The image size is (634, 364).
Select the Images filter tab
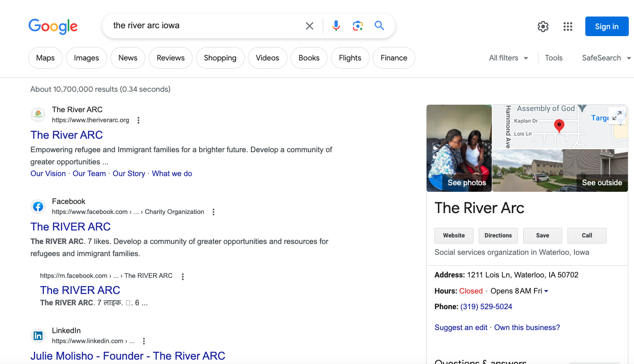(x=87, y=58)
